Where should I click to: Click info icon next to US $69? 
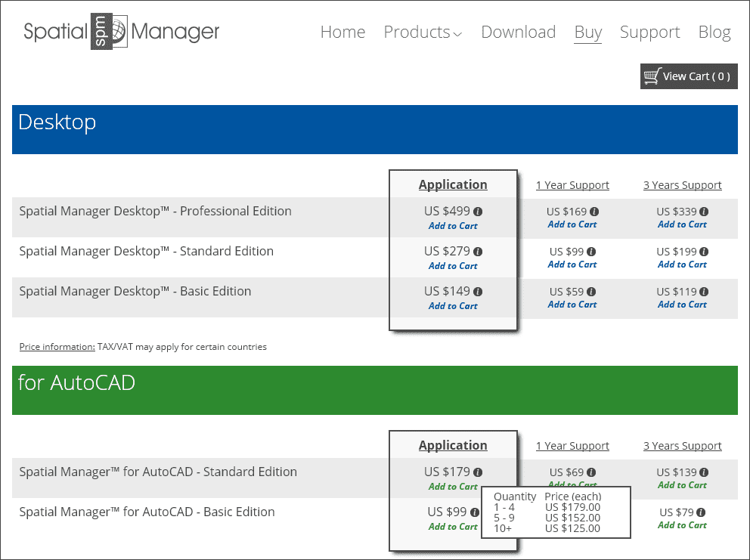point(591,472)
